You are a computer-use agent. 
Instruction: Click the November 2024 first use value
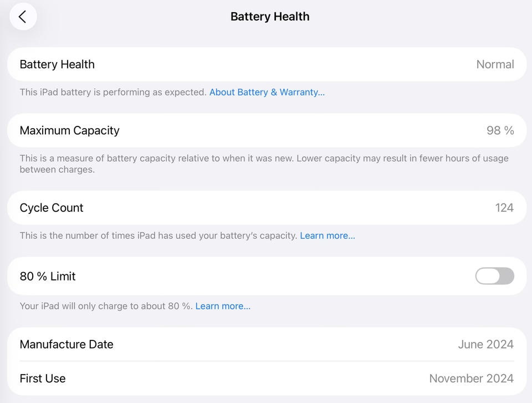(471, 379)
